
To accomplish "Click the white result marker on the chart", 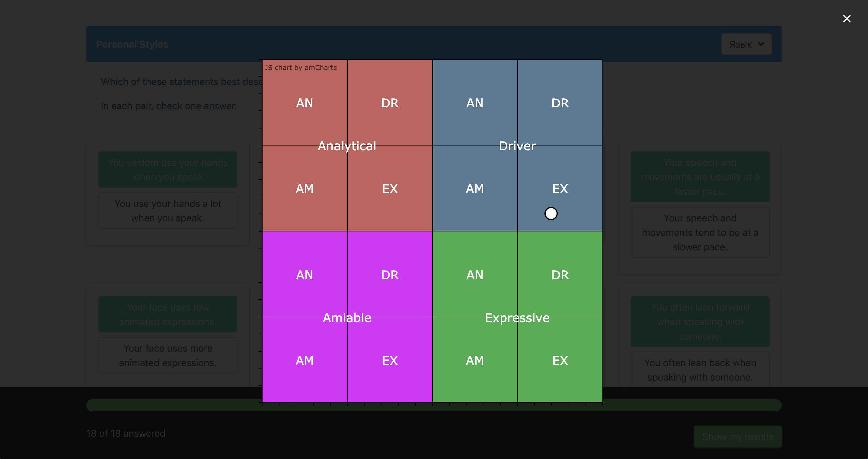I will tap(551, 214).
